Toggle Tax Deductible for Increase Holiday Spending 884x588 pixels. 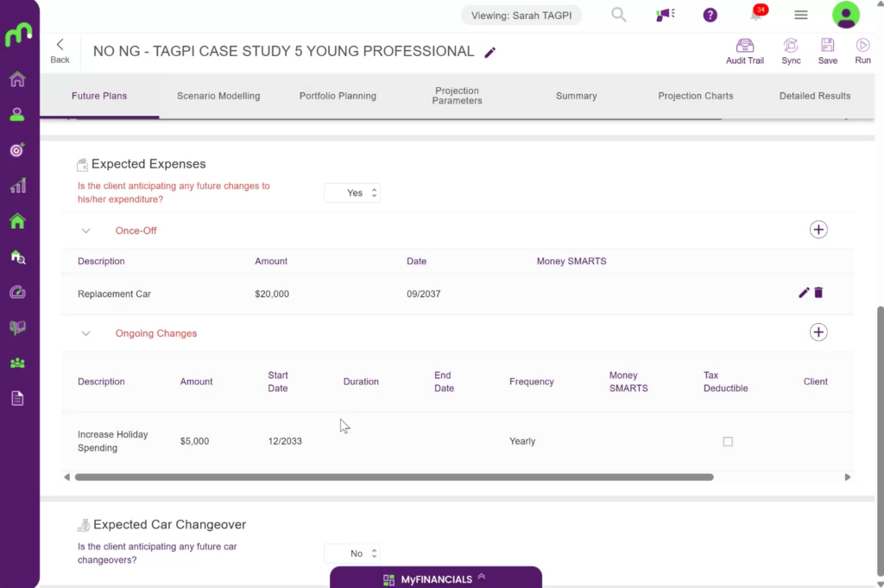[x=728, y=441]
